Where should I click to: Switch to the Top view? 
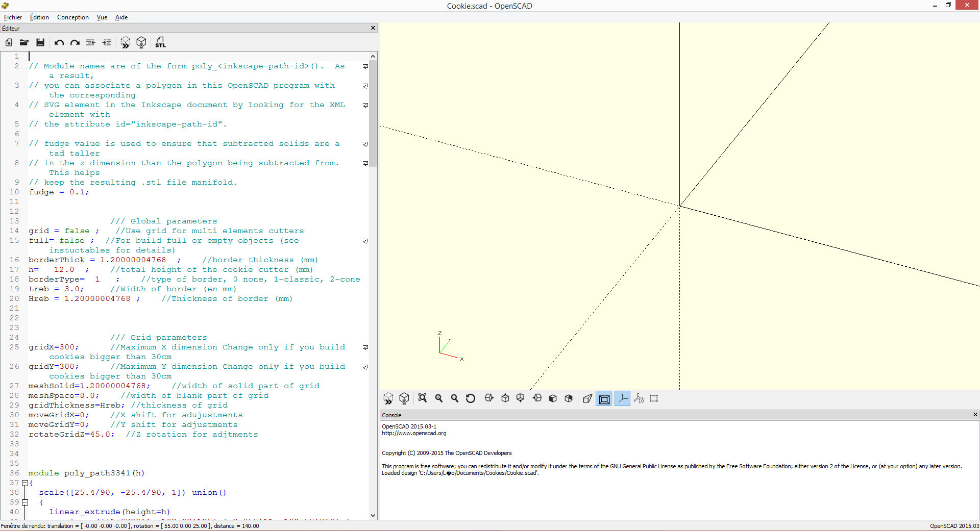pyautogui.click(x=505, y=398)
